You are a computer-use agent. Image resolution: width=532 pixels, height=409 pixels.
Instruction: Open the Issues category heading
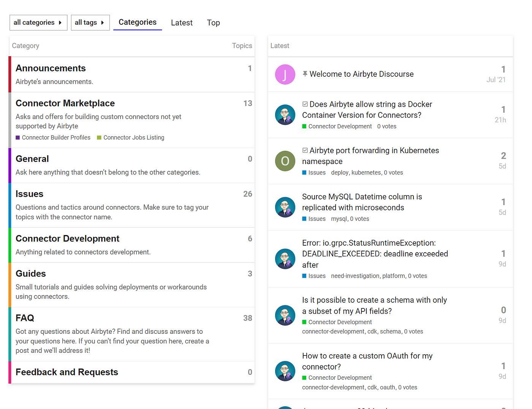tap(29, 194)
